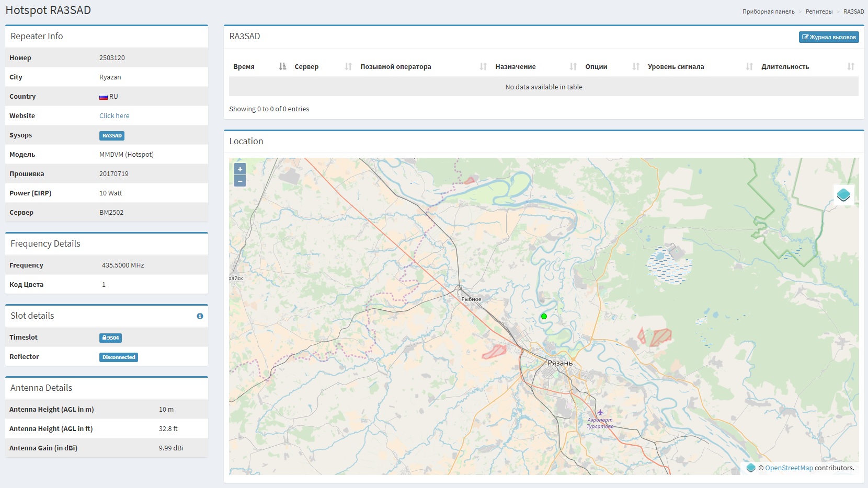Sort by Уровень сигнала column
The width and height of the screenshot is (868, 488).
pyautogui.click(x=700, y=66)
